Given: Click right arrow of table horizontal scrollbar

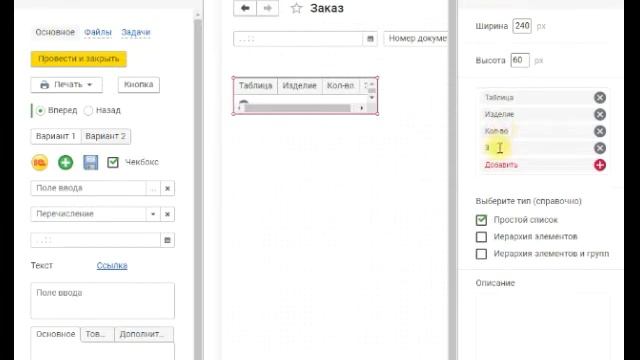Looking at the screenshot, I should [x=362, y=108].
